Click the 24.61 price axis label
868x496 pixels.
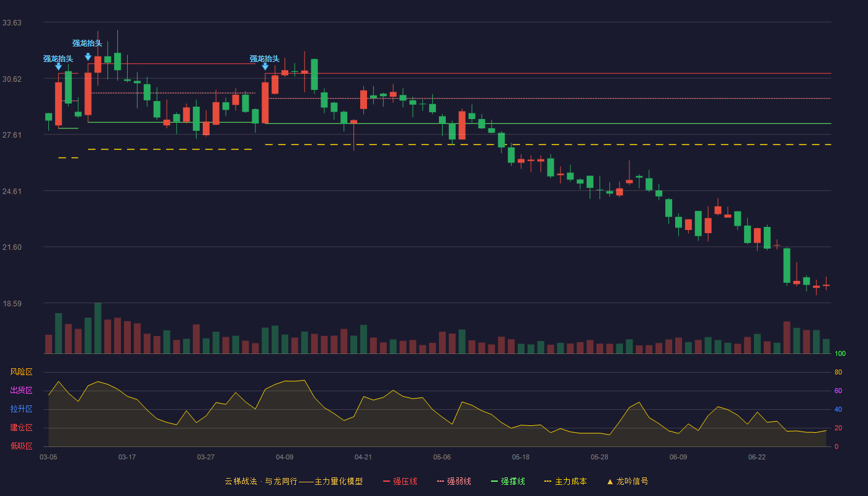[12, 191]
